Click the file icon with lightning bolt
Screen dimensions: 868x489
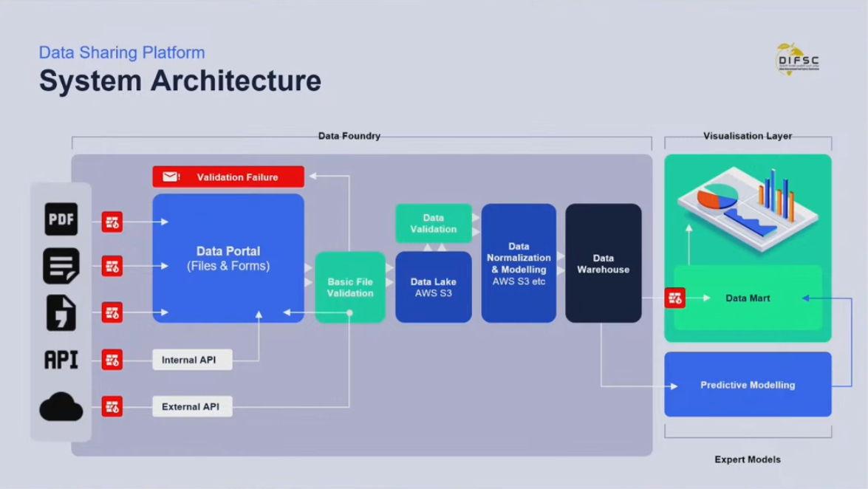coord(61,312)
